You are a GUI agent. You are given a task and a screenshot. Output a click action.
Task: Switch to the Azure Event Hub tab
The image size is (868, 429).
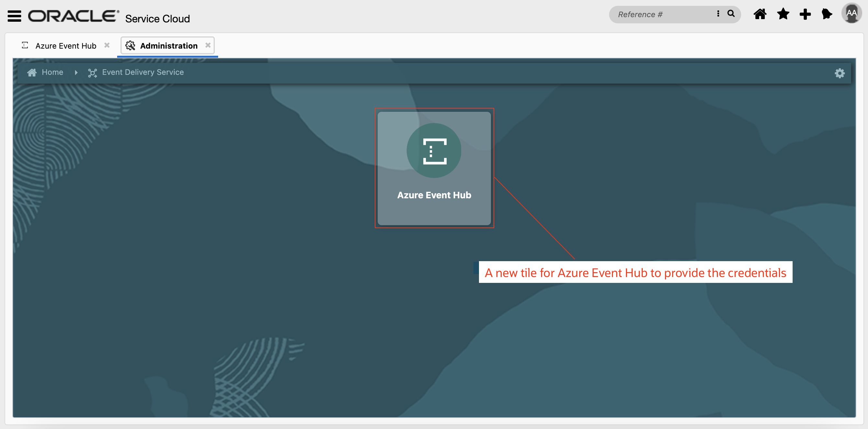click(65, 46)
